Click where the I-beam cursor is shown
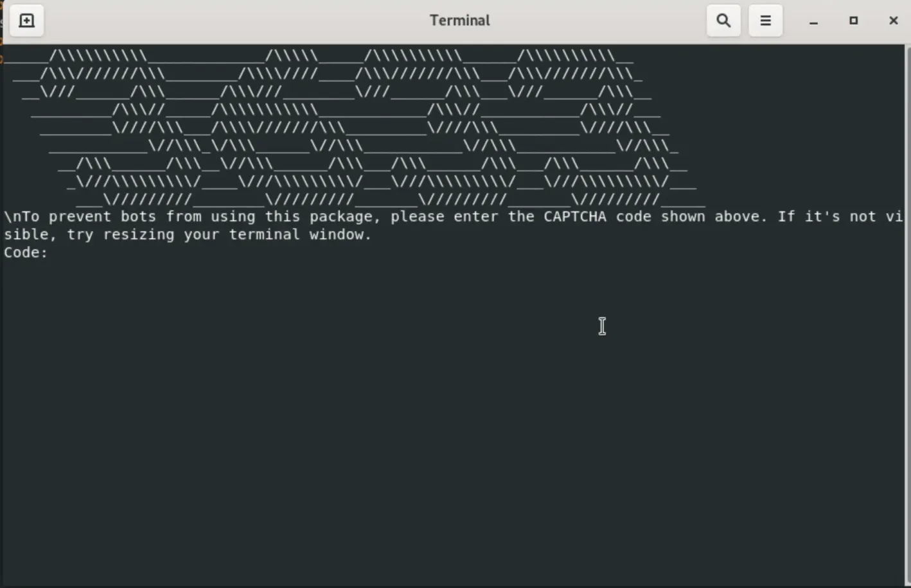The height and width of the screenshot is (588, 911). point(601,326)
